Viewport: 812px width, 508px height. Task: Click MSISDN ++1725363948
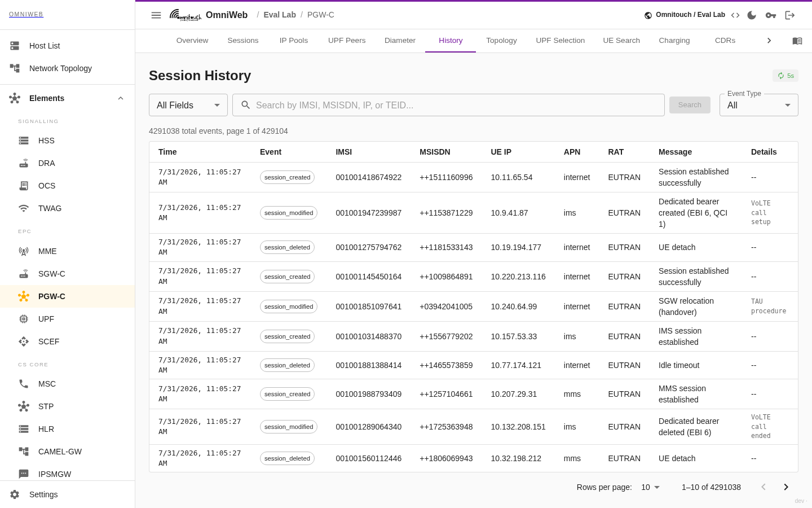click(446, 427)
